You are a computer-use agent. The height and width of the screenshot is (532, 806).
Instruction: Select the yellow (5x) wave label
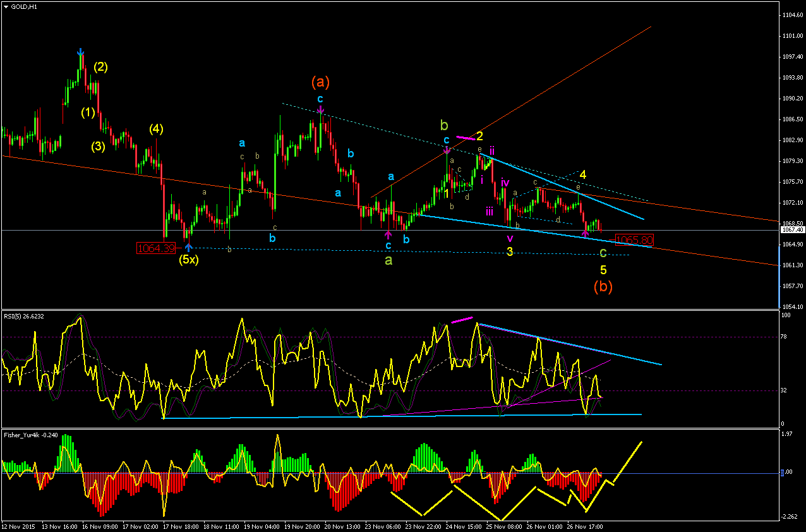point(188,260)
